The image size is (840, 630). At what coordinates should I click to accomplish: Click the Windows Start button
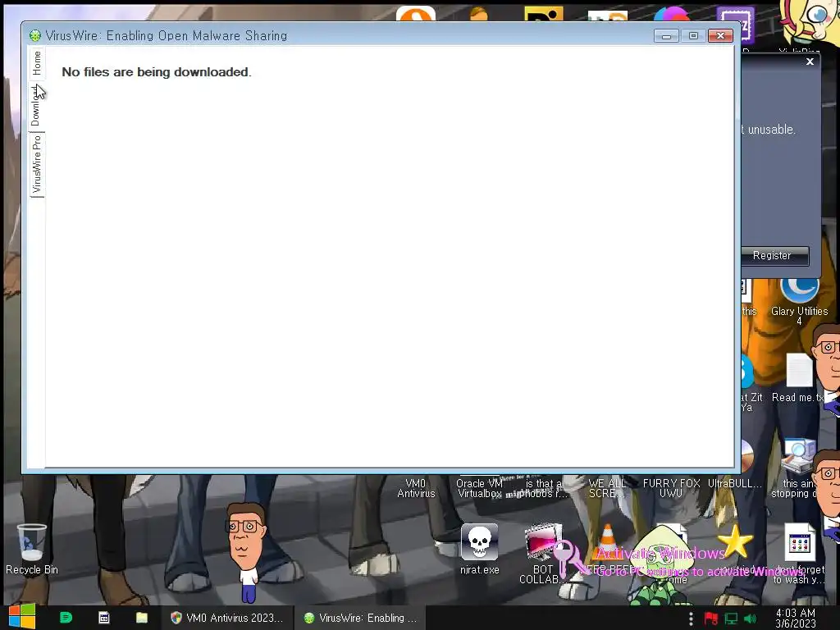(x=22, y=617)
